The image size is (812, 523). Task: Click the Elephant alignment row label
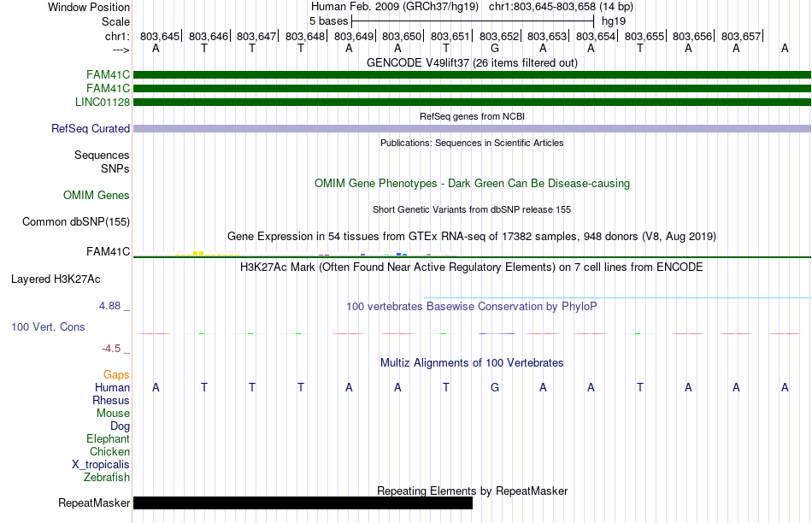pos(108,438)
